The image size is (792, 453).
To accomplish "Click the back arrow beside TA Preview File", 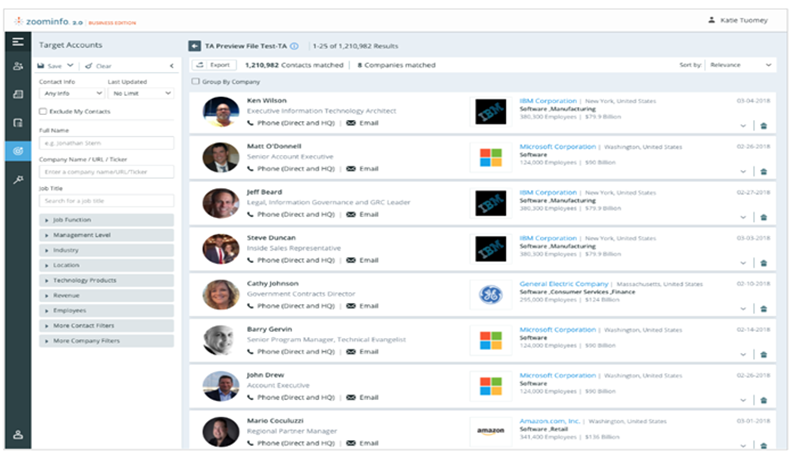I will tap(194, 46).
